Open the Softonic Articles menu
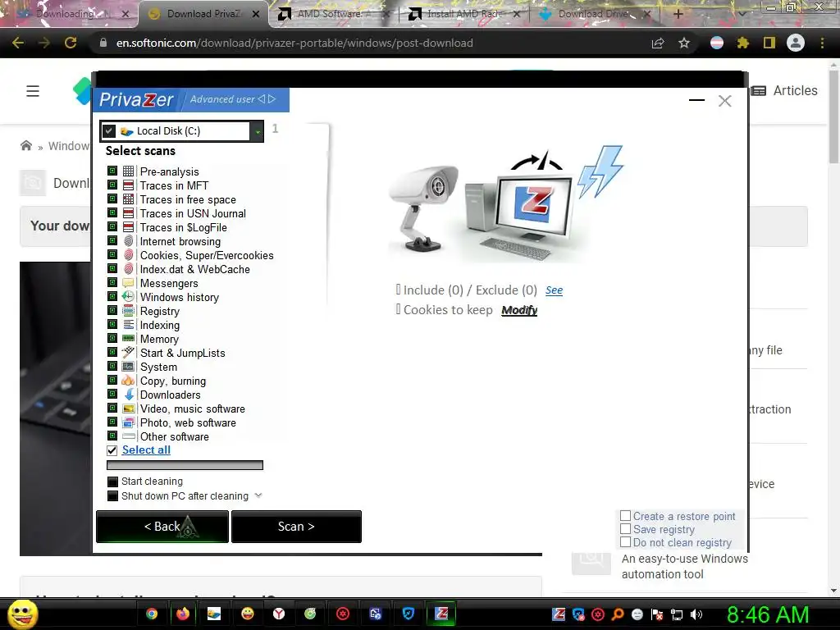 coord(784,90)
